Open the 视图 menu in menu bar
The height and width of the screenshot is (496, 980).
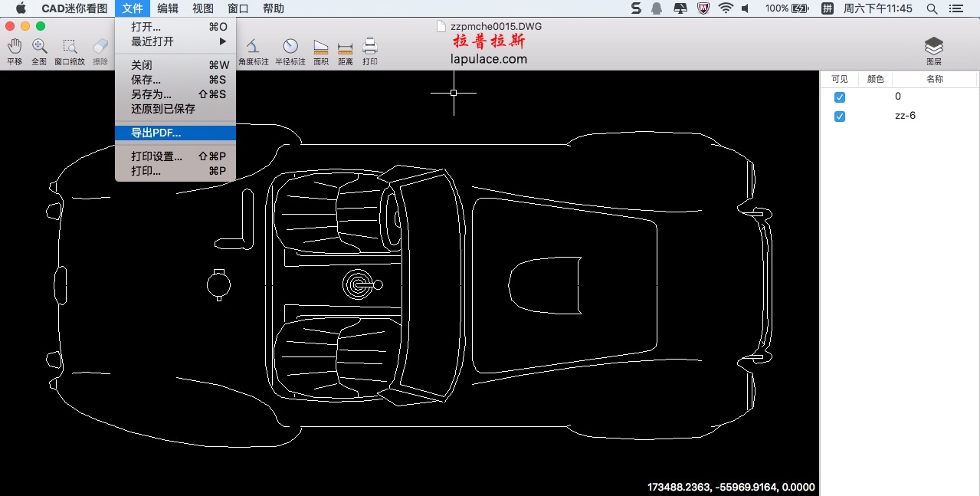pyautogui.click(x=203, y=8)
